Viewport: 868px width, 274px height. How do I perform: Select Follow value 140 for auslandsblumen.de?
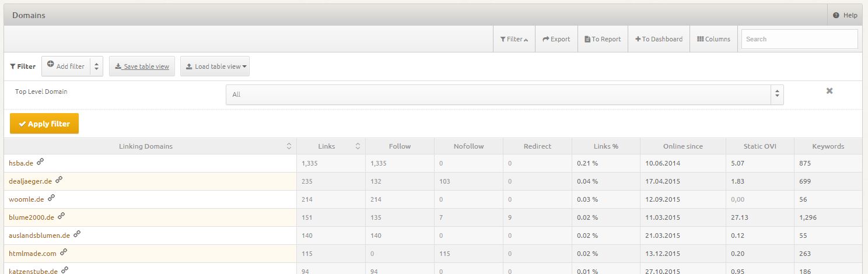coord(376,236)
